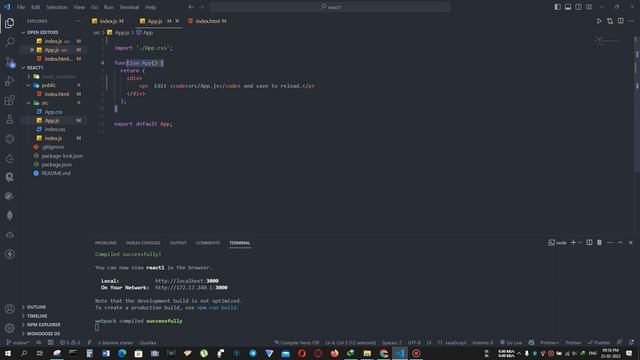Open the Thunder Client lightning icon
Viewport: 640px width, 360px height.
click(x=9, y=254)
